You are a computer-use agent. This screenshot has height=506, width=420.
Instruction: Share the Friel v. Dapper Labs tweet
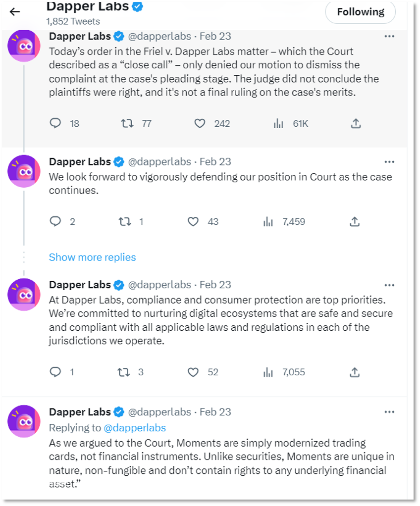(x=356, y=124)
